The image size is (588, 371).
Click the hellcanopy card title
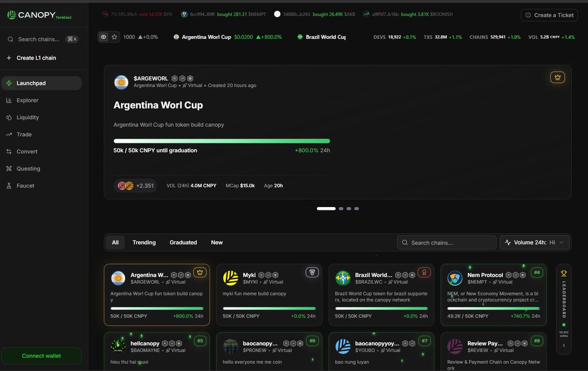(x=145, y=344)
